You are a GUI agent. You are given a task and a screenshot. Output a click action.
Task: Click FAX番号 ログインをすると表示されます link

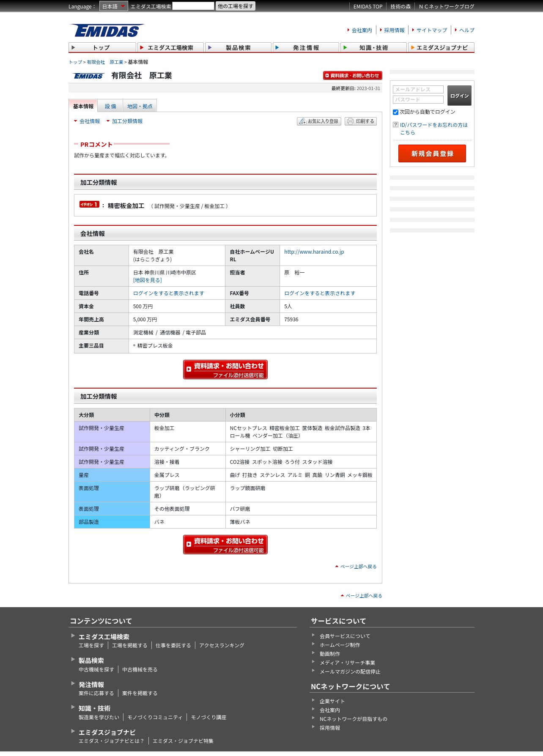[x=320, y=293]
